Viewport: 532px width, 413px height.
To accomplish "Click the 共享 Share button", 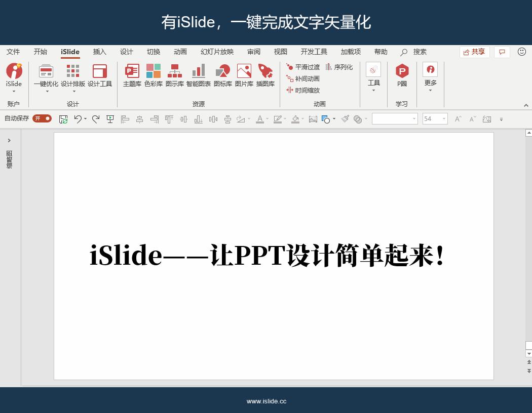I will [x=474, y=52].
